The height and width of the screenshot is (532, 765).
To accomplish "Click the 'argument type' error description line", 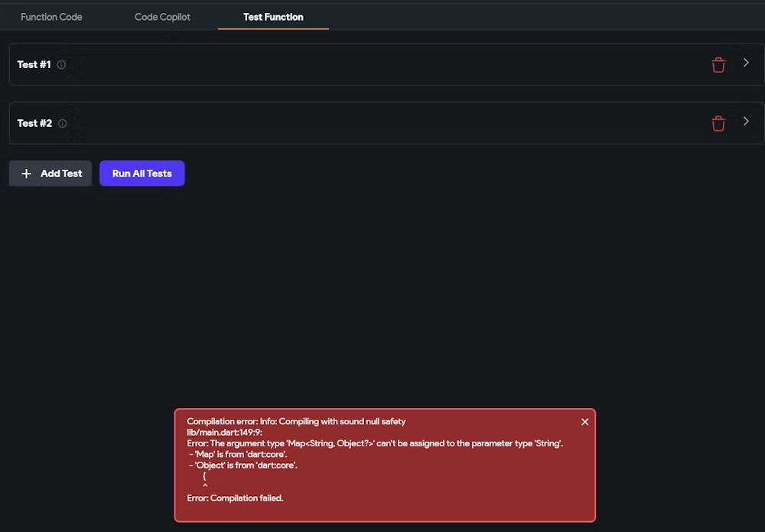I will point(375,443).
